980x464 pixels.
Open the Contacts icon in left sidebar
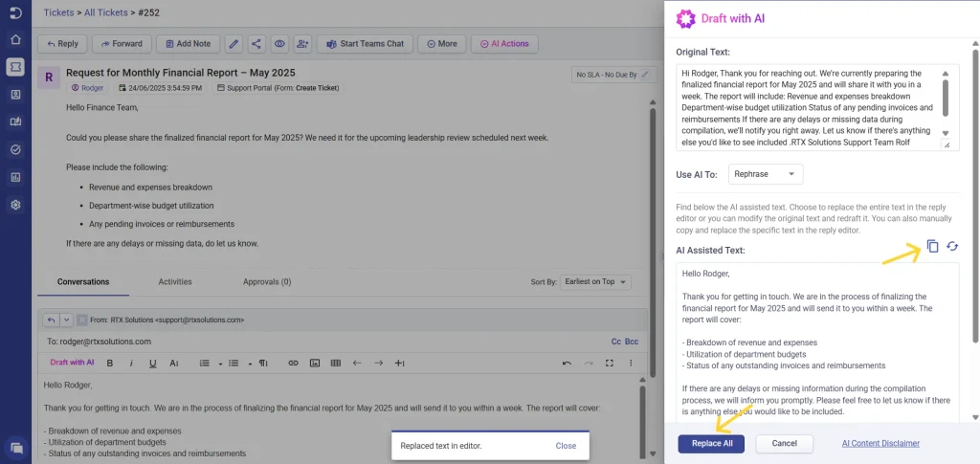pos(15,95)
